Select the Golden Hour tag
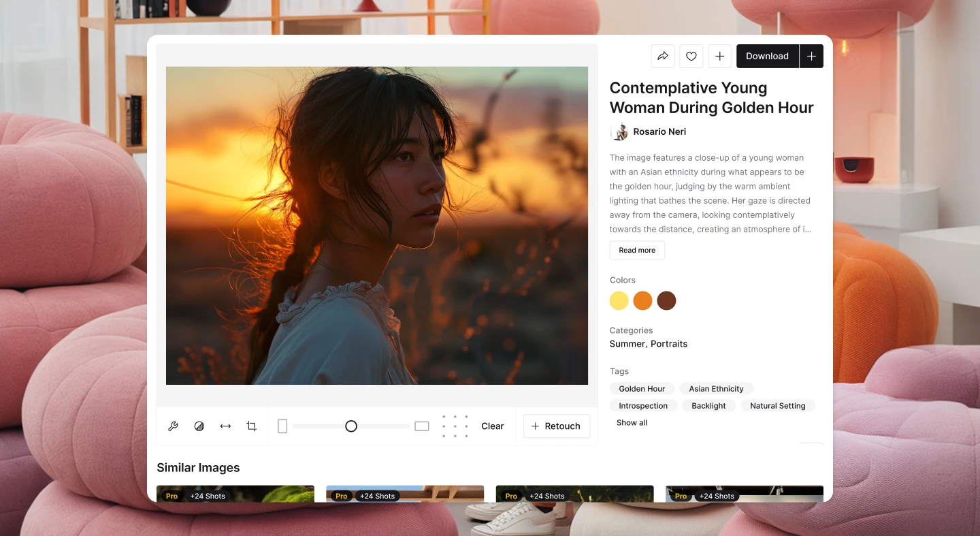Image resolution: width=980 pixels, height=536 pixels. click(x=642, y=389)
